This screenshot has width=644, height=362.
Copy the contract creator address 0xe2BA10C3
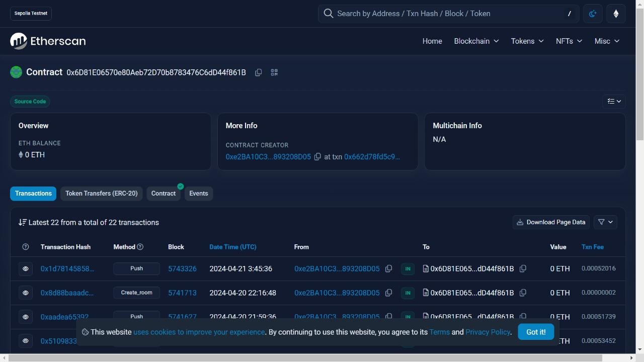(x=317, y=157)
